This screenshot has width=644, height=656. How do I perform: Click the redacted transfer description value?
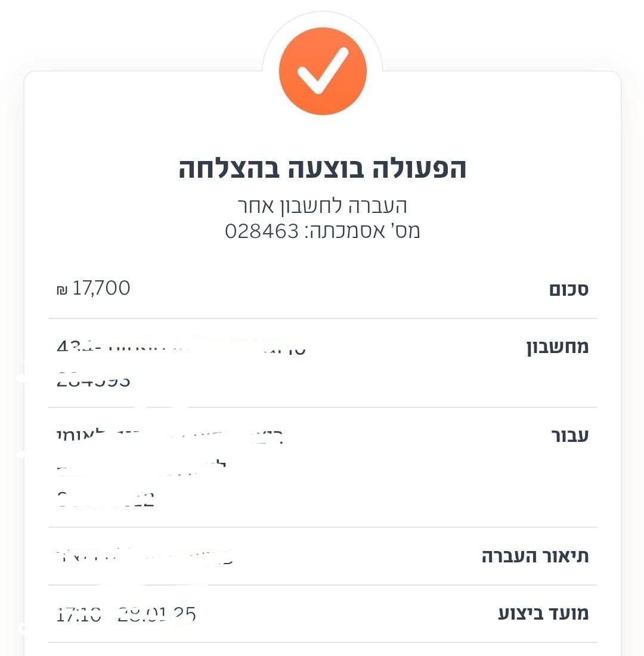[x=144, y=557]
